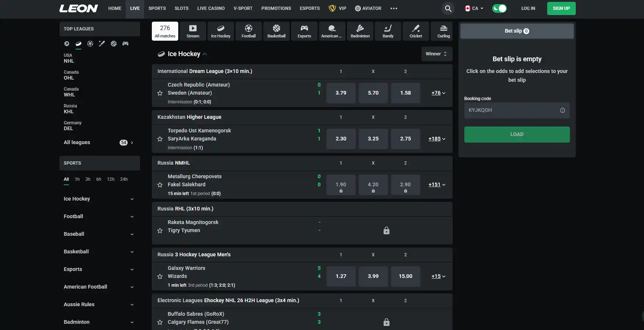644x330 pixels.
Task: Open the Winner market dropdown
Action: (436, 54)
